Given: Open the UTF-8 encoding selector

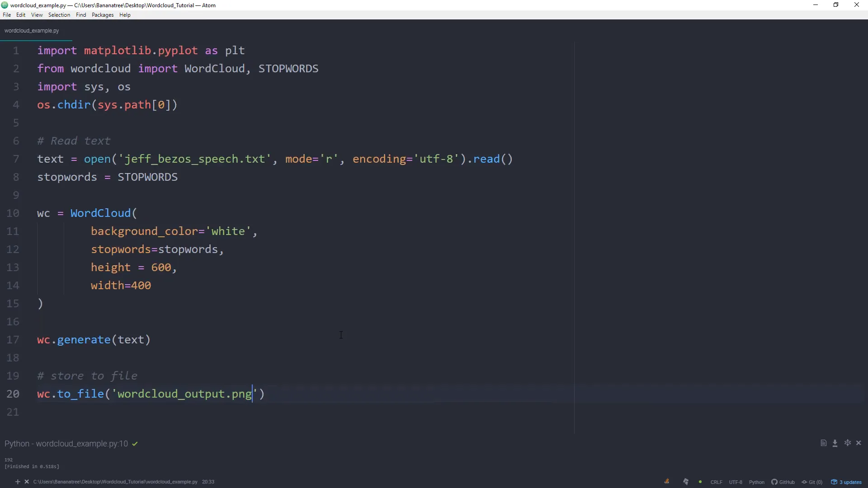Looking at the screenshot, I should (x=736, y=482).
